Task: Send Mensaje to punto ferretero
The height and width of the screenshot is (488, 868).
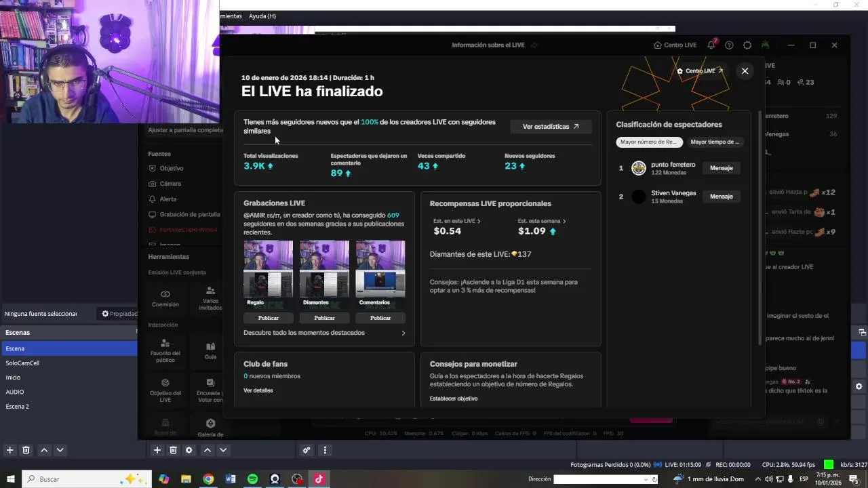Action: click(722, 168)
